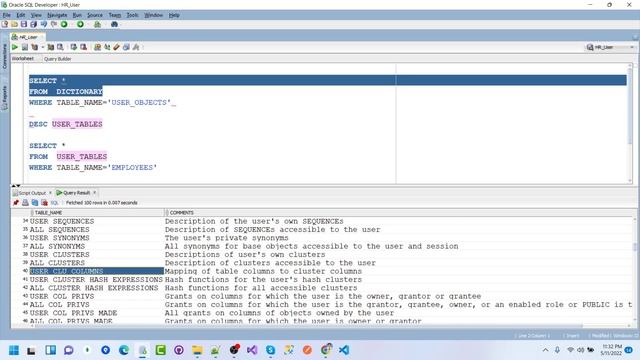Click 'USER_OBJECTS' string in the editor
The width and height of the screenshot is (640, 360).
[139, 102]
